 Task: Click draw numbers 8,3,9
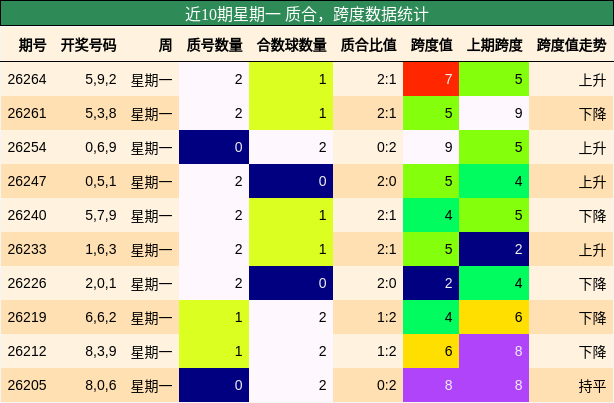[x=101, y=351]
